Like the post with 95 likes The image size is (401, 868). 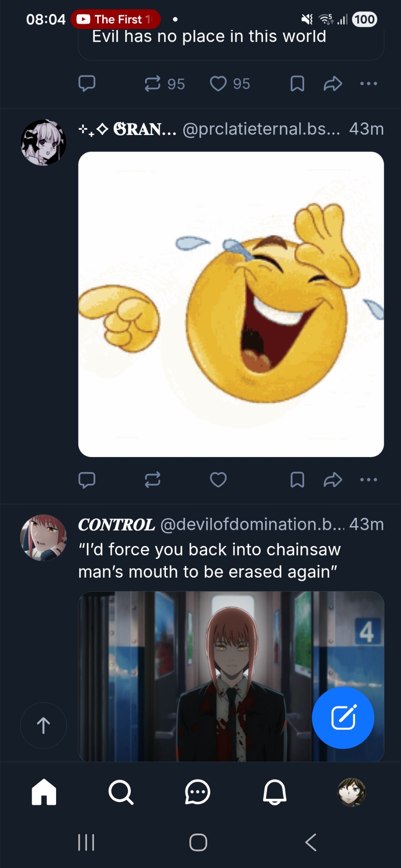[x=218, y=83]
